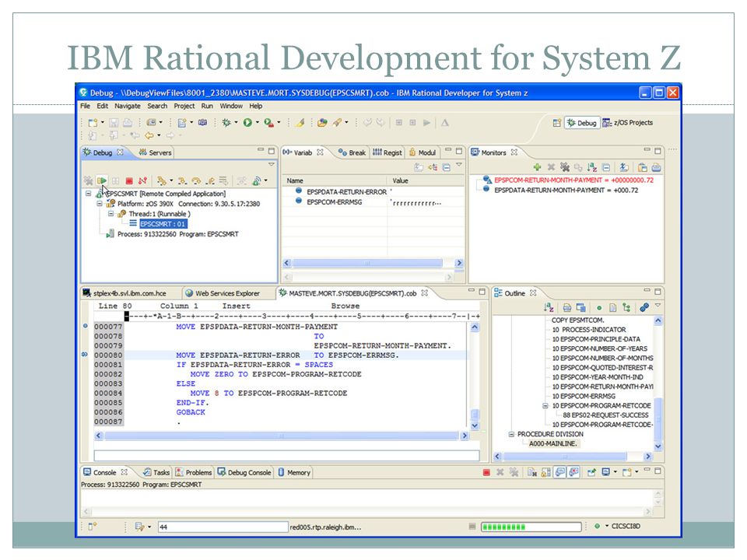The width and height of the screenshot is (747, 560).
Task: Click the Resume button in Debug view
Action: point(101,181)
